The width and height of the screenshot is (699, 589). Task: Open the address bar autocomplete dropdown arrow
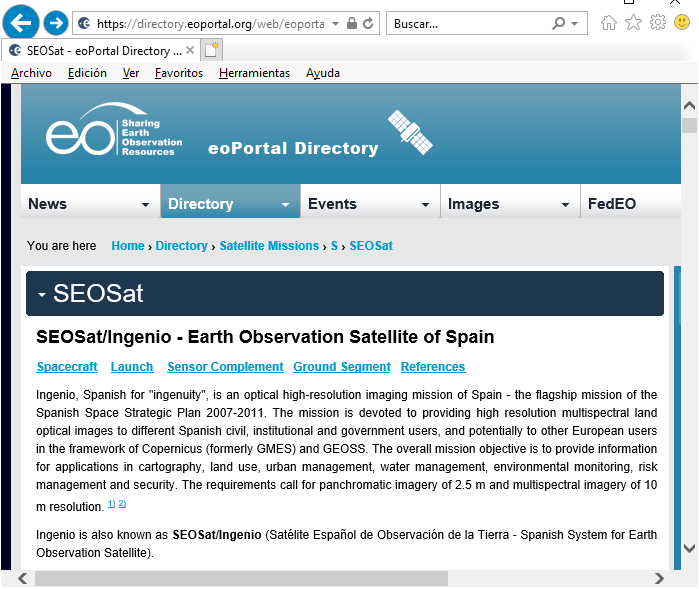click(x=335, y=23)
